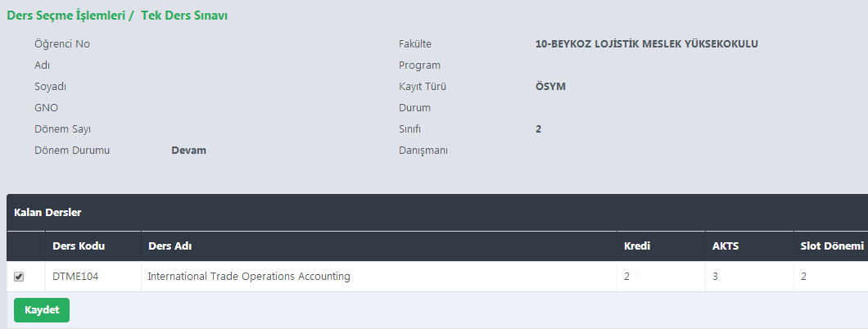Click the faculty name BEYKOZ LOJİSTİK MESLEK YÜKSEKOKULU
Viewport: 868px width, 329px height.
[647, 44]
